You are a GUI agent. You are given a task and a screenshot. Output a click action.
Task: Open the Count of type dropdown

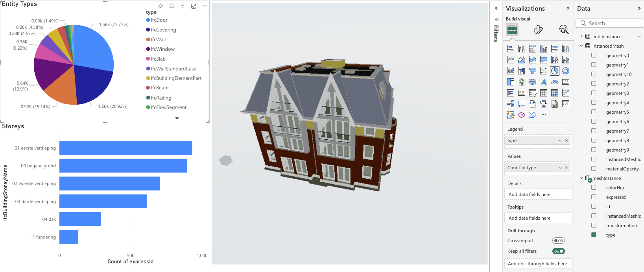coord(560,168)
